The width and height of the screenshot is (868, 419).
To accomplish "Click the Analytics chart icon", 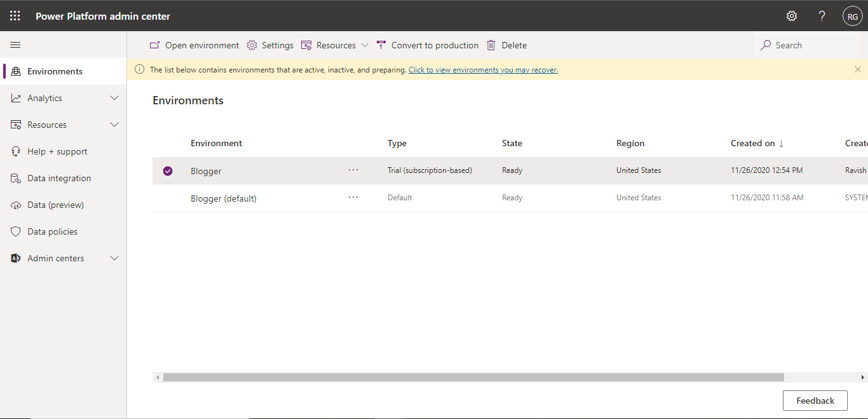I will 16,98.
